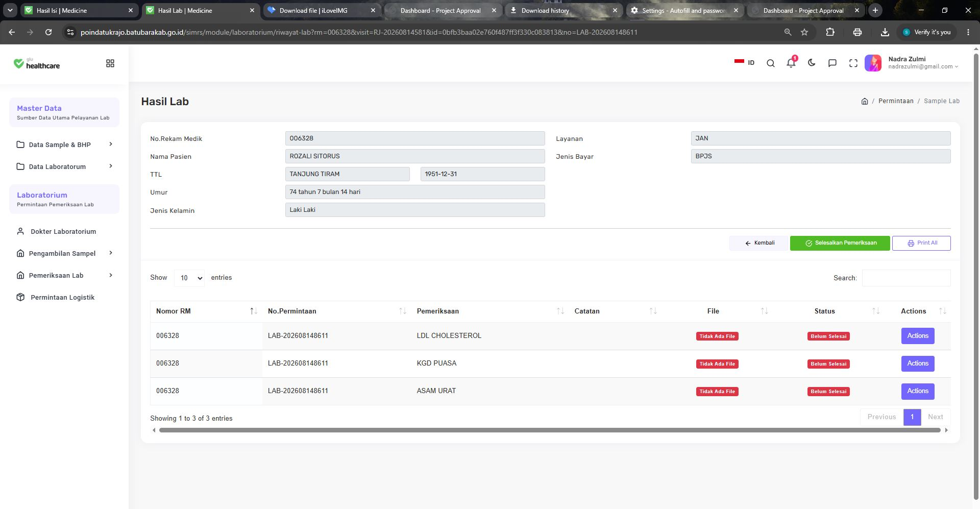Expand Pemeriksaan Lab menu

coord(64,275)
